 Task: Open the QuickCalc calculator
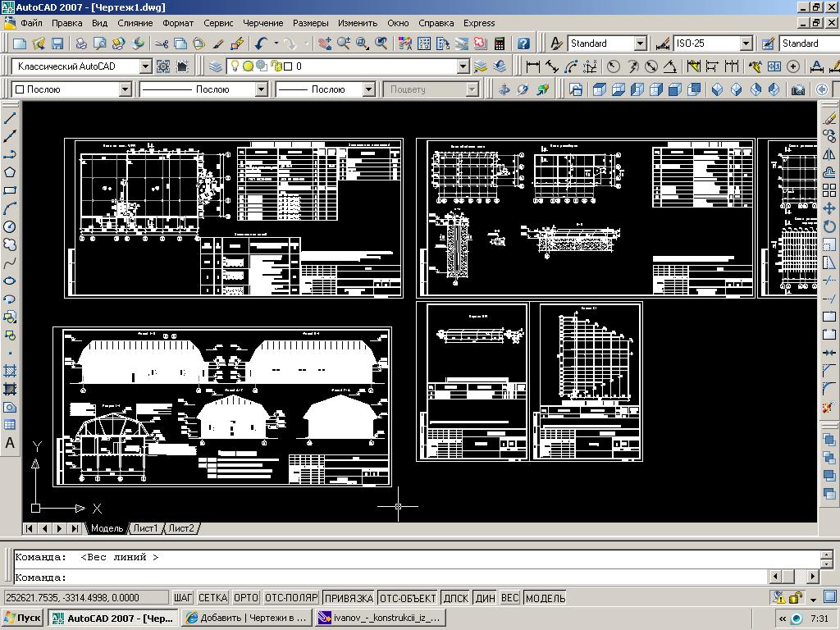(500, 43)
